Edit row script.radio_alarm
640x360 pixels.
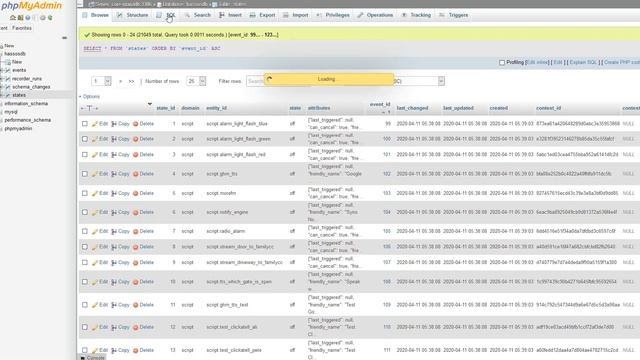tap(100, 231)
